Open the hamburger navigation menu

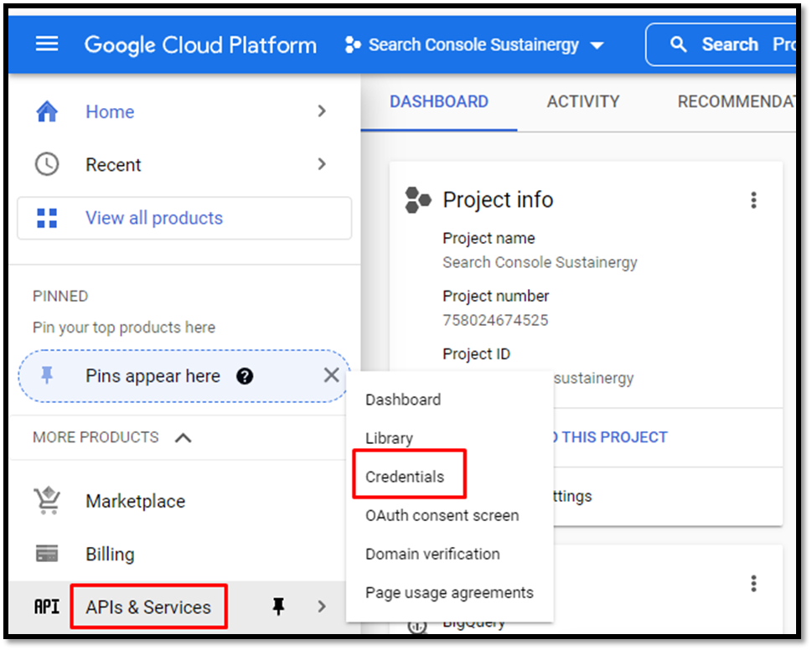(47, 44)
